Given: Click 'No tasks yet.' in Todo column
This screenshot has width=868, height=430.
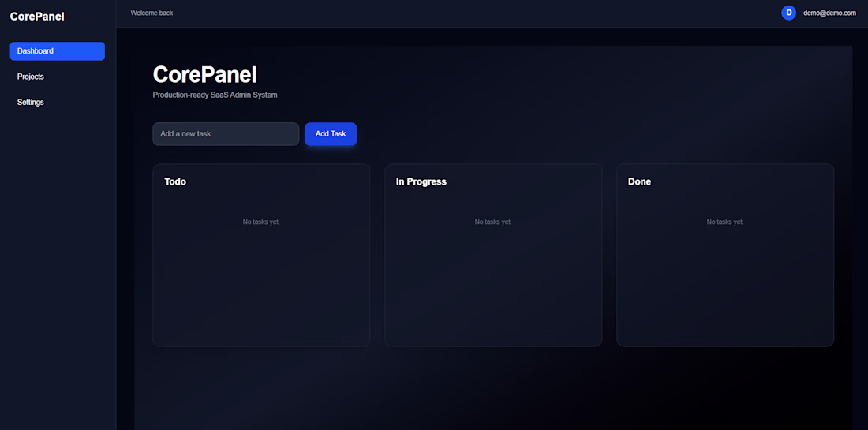Looking at the screenshot, I should pyautogui.click(x=261, y=222).
